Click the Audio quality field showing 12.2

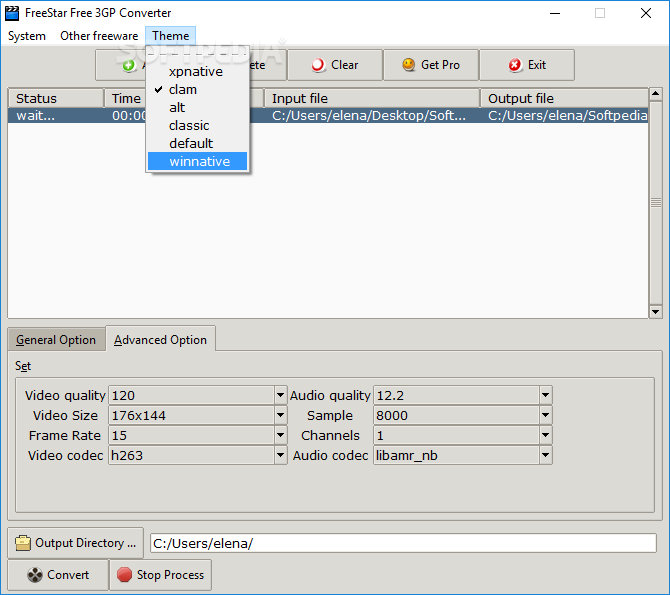456,395
